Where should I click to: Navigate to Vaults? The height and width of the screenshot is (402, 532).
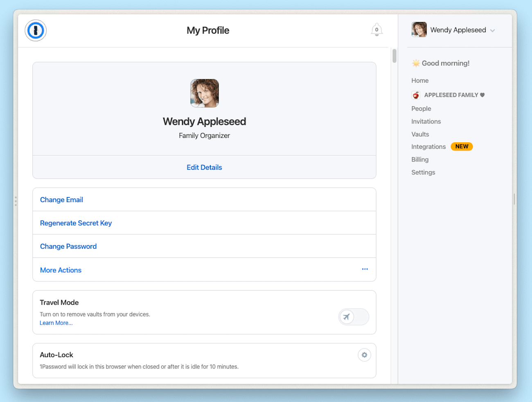(x=420, y=134)
